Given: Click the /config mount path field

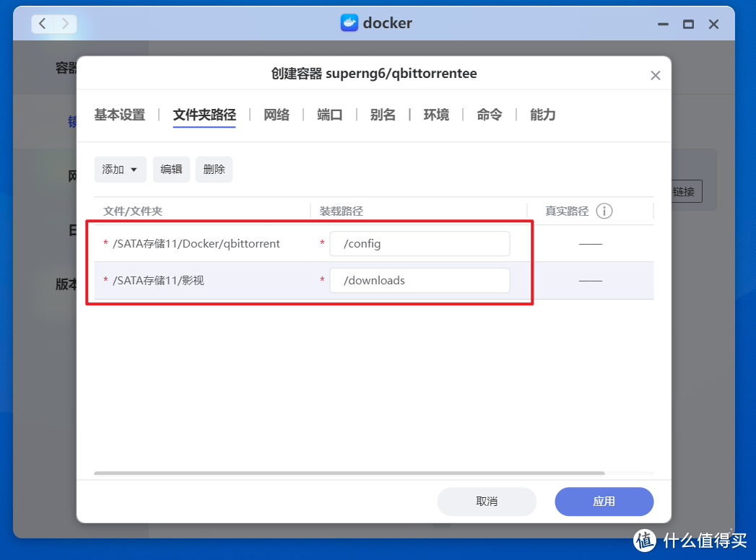Looking at the screenshot, I should [420, 244].
